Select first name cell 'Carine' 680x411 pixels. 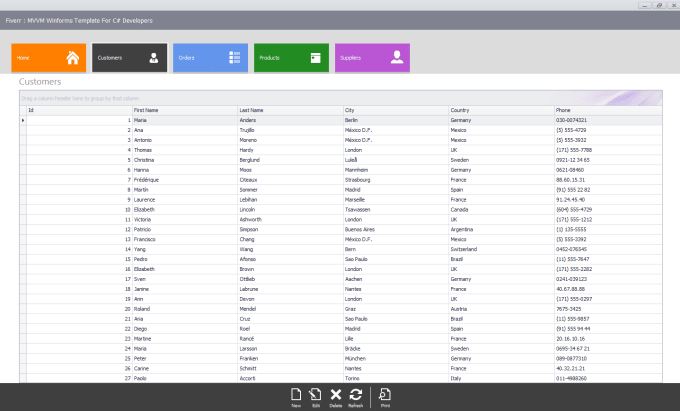pyautogui.click(x=185, y=369)
